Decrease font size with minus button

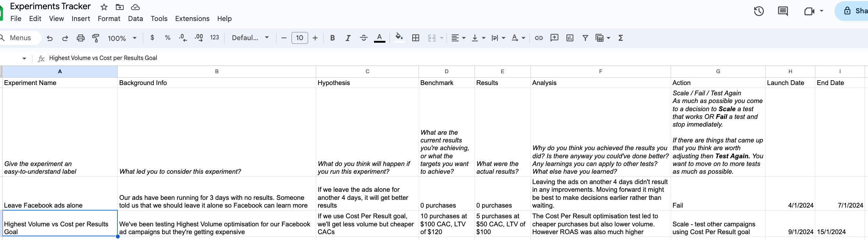click(284, 38)
